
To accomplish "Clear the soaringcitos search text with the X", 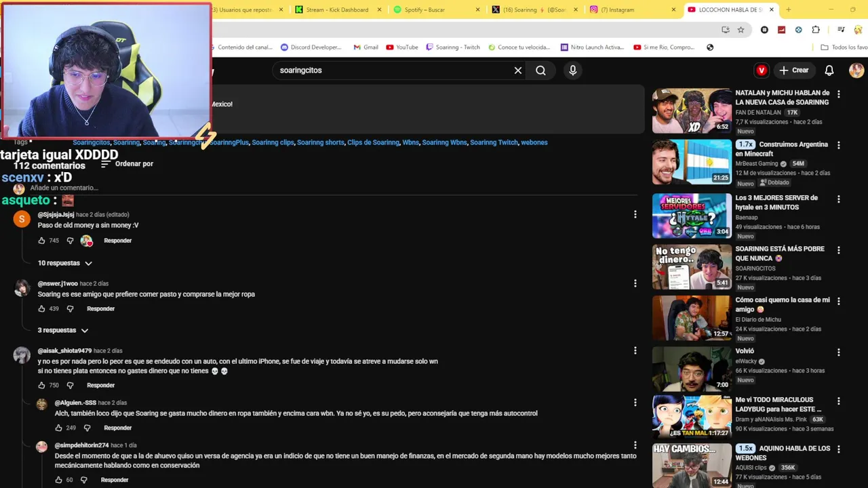I will point(518,70).
